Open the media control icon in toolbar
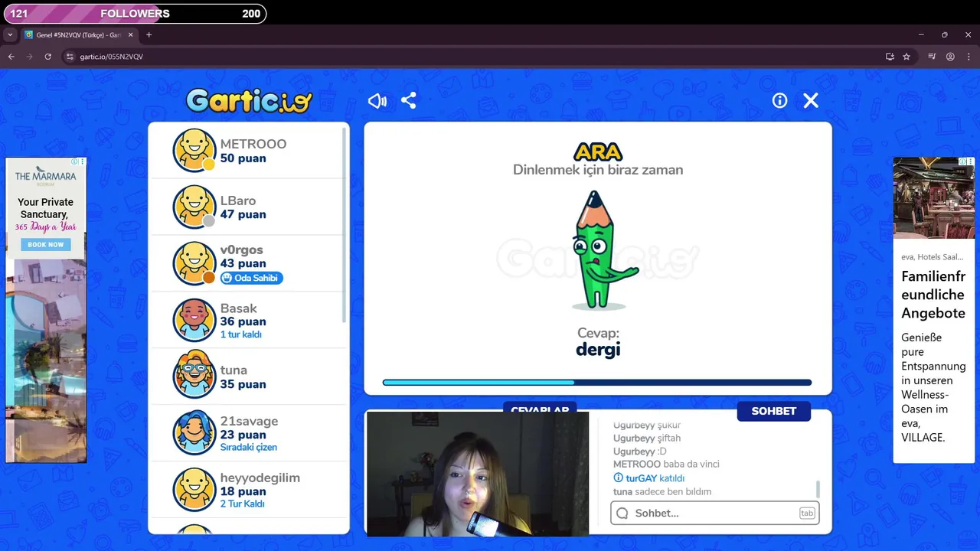 pos(932,57)
